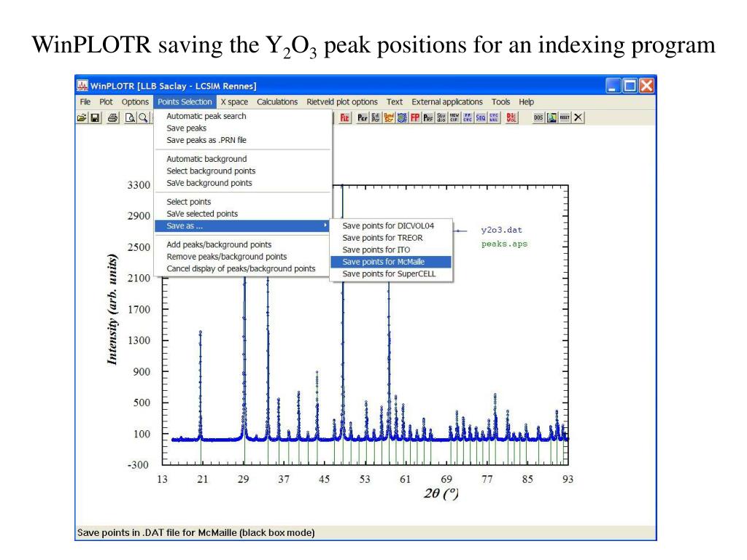The height and width of the screenshot is (560, 747).
Task: Choose Select points entry
Action: pyautogui.click(x=243, y=202)
